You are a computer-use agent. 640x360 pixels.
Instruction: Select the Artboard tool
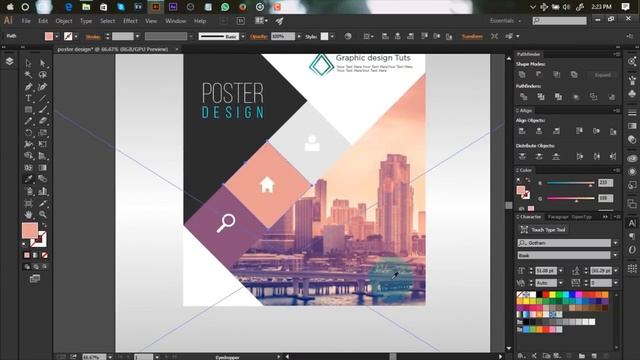(28, 203)
